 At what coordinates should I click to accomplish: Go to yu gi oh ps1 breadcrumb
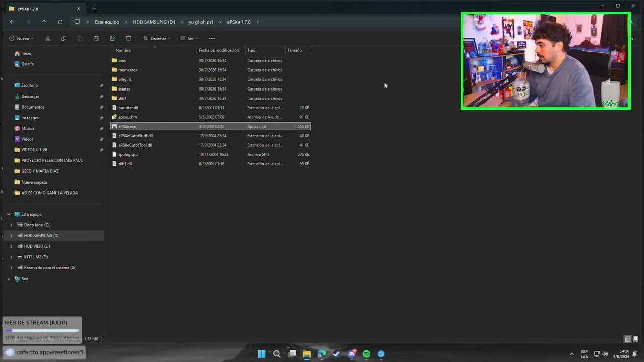(201, 22)
